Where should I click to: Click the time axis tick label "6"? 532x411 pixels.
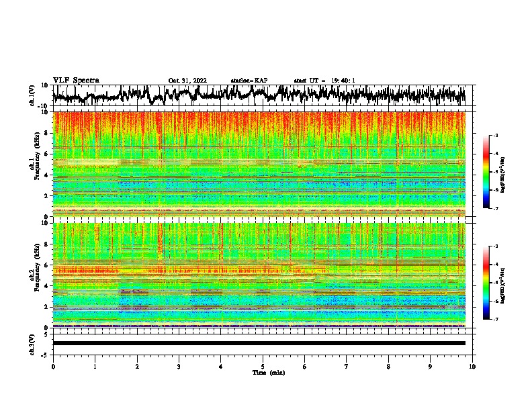(x=305, y=367)
